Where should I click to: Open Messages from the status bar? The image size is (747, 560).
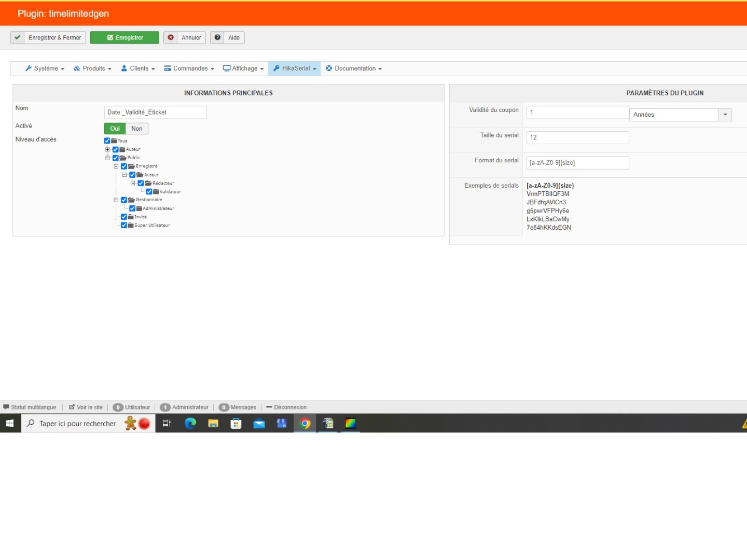point(238,408)
